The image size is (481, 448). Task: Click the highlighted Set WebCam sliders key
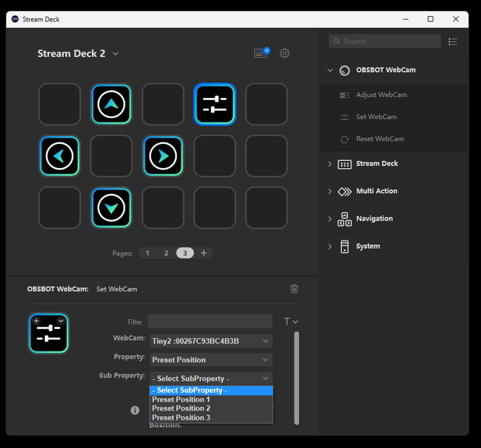tap(214, 104)
